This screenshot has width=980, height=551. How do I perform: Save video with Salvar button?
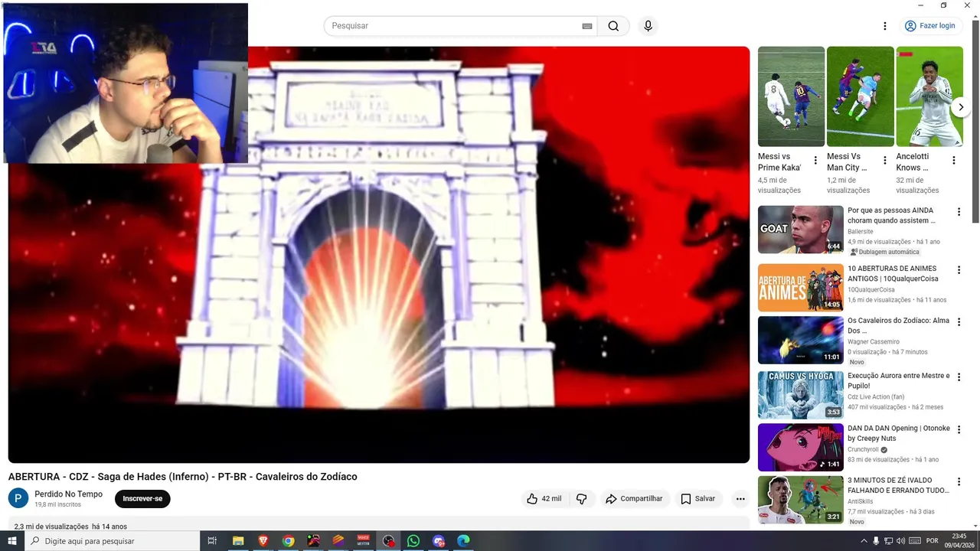tap(698, 499)
